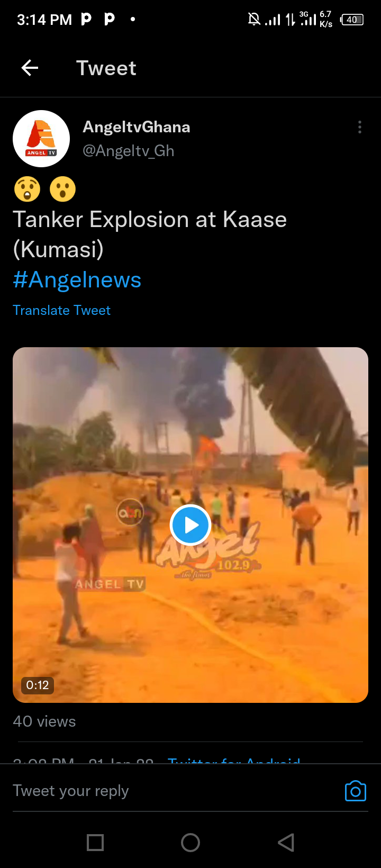Tap the Android recent apps square button
The height and width of the screenshot is (868, 381).
click(95, 842)
